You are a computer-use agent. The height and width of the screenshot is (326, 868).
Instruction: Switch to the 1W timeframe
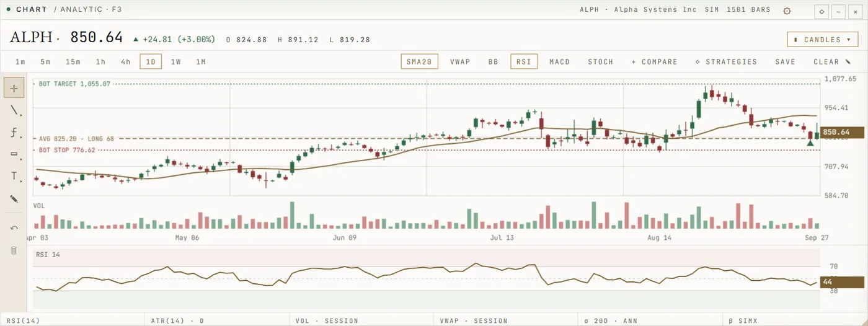tap(175, 62)
